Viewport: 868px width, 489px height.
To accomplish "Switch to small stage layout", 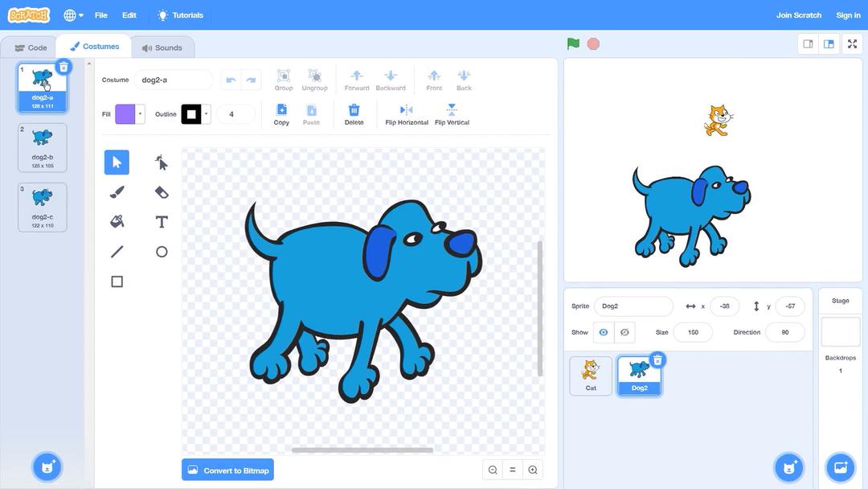I will (809, 44).
